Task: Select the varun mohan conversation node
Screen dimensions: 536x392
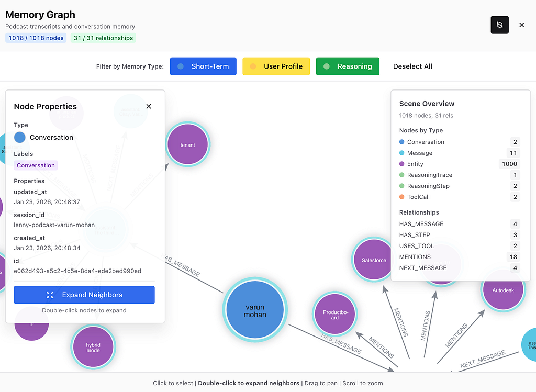Action: pyautogui.click(x=255, y=311)
